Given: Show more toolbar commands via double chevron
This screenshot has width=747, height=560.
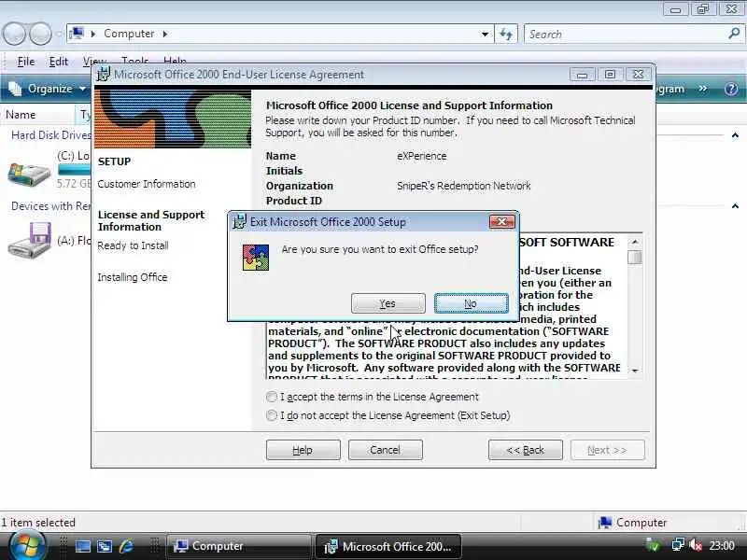Looking at the screenshot, I should [702, 89].
